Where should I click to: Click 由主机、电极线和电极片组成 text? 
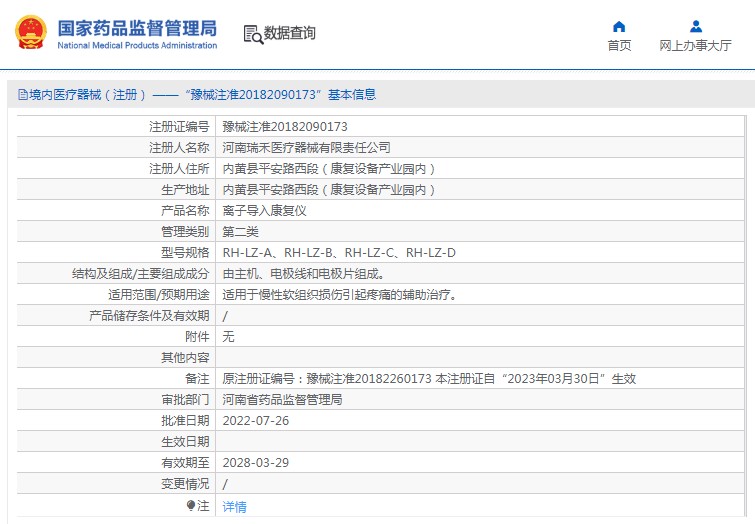tap(303, 274)
